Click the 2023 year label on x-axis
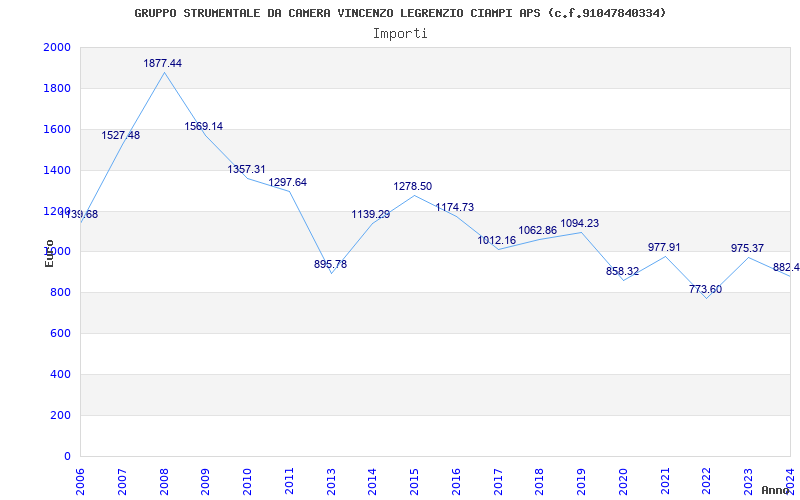This screenshot has width=800, height=500. (748, 482)
